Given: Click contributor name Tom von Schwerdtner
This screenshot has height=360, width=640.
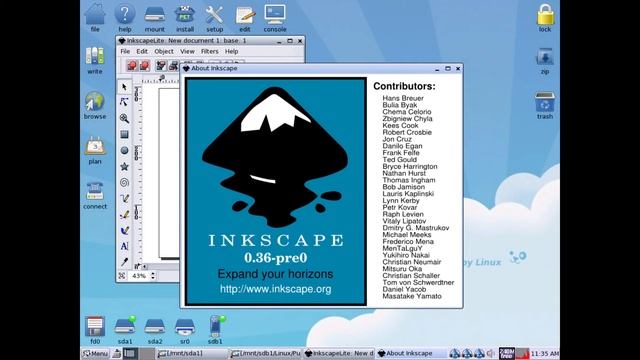Looking at the screenshot, I should [x=418, y=282].
